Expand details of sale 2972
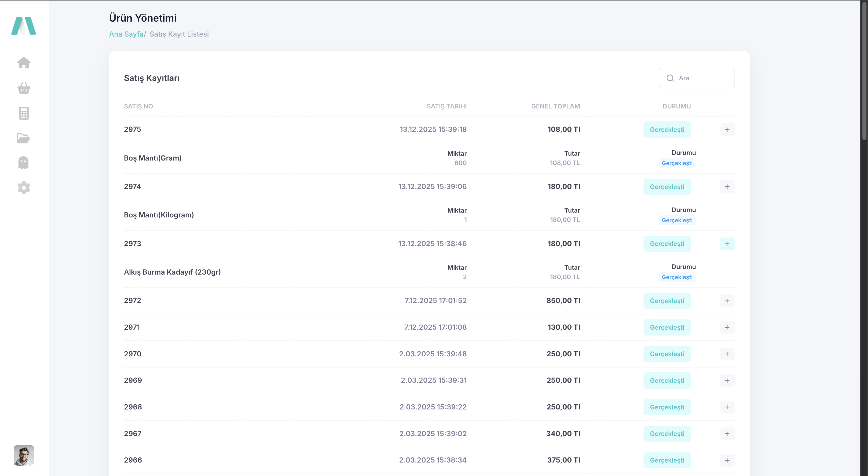The image size is (868, 476). (727, 301)
